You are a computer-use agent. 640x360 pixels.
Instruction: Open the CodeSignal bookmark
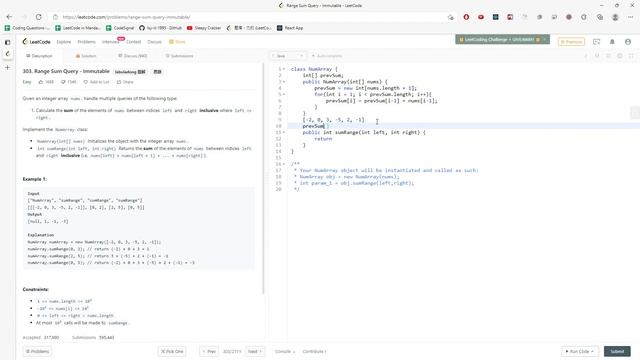click(x=120, y=28)
